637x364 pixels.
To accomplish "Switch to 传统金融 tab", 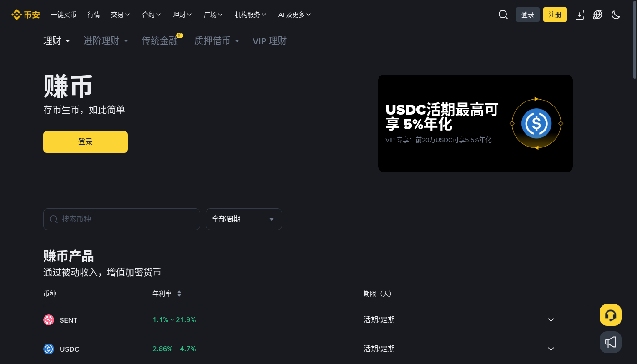I will (x=160, y=41).
